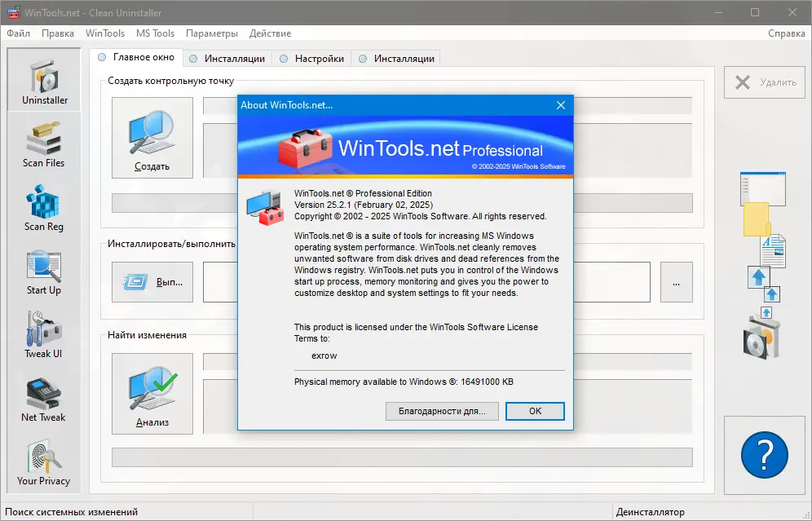Open the Tweak UI tool
This screenshot has height=521, width=812.
pyautogui.click(x=44, y=336)
